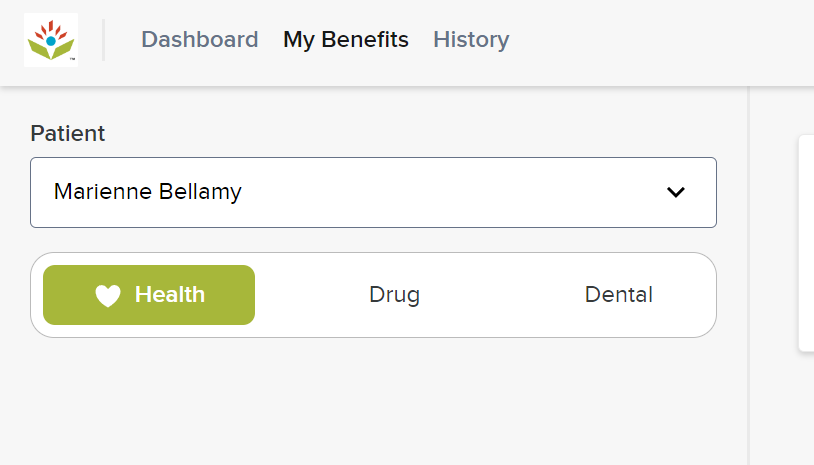Click the Drug label text
814x465 pixels.
(x=395, y=295)
